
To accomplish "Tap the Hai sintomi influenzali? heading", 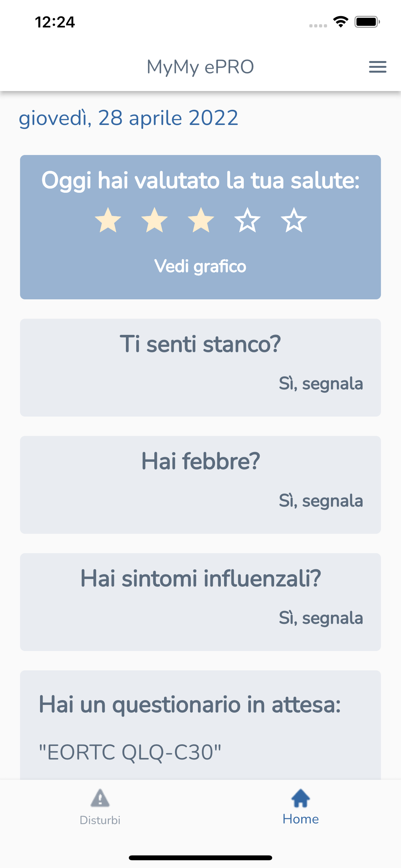I will pos(200,578).
